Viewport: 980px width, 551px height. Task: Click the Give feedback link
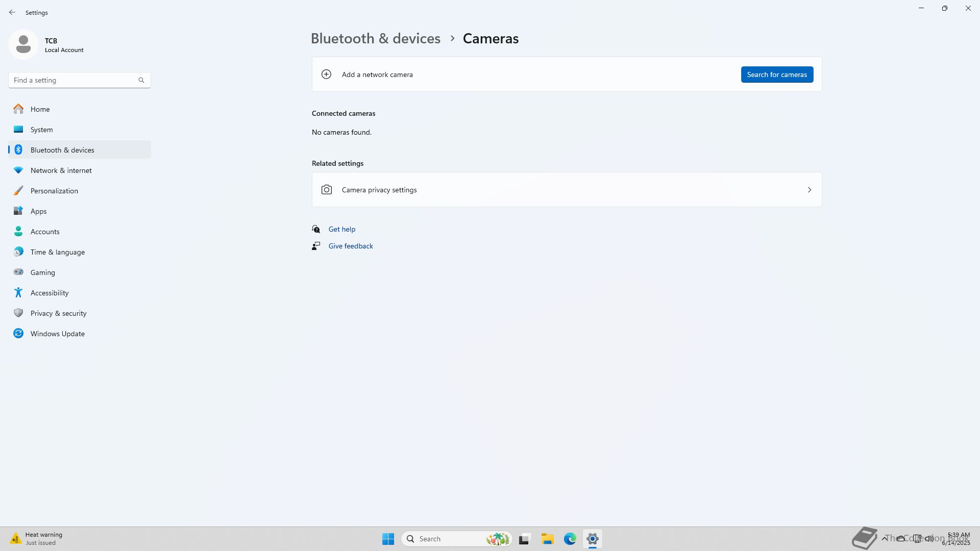tap(350, 246)
